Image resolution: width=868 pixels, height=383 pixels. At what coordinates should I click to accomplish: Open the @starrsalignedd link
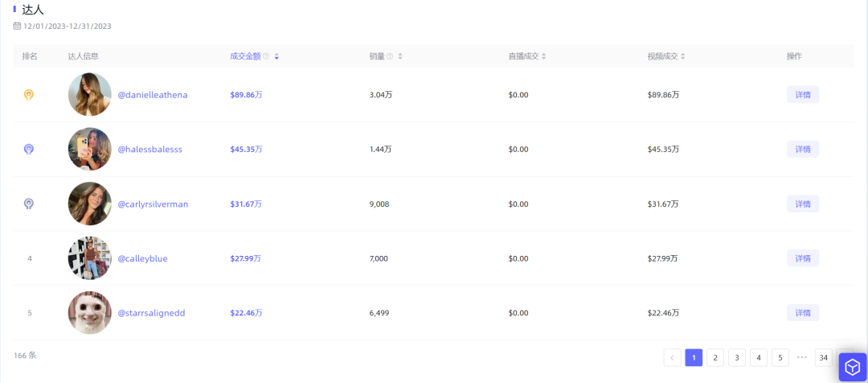[152, 313]
